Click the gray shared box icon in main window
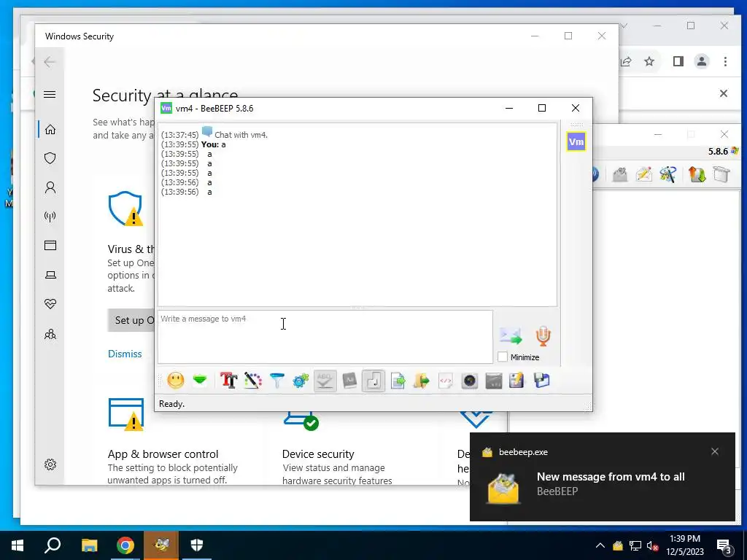Viewport: 747px width, 560px height. 721,175
